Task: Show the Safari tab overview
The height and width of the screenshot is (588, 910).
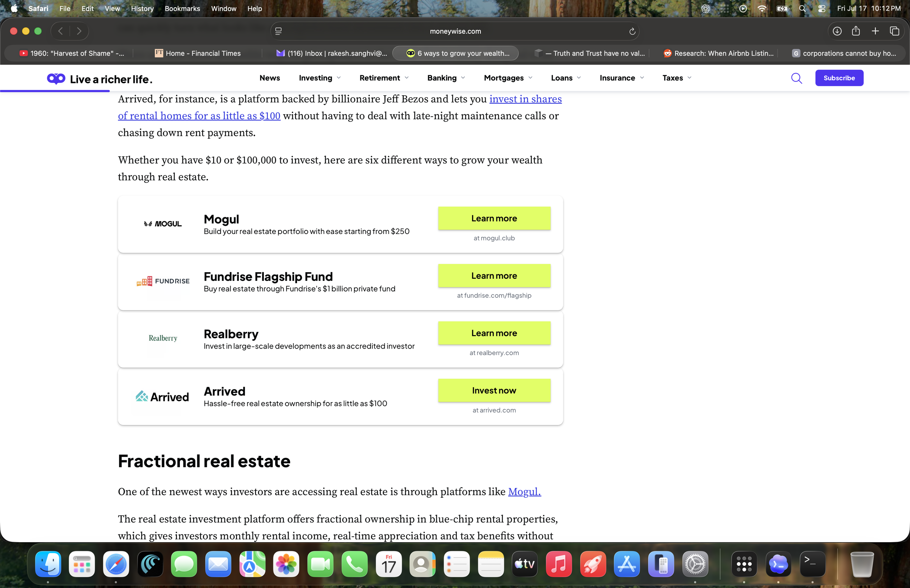Action: pos(895,31)
